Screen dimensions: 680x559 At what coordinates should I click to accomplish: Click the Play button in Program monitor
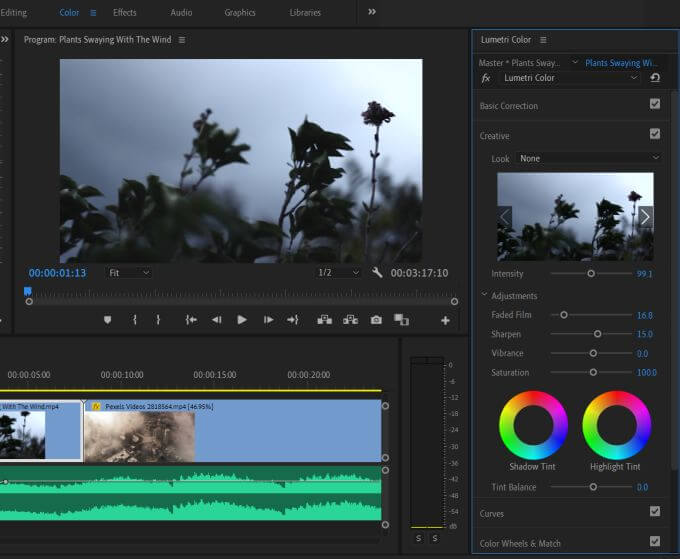(x=241, y=320)
